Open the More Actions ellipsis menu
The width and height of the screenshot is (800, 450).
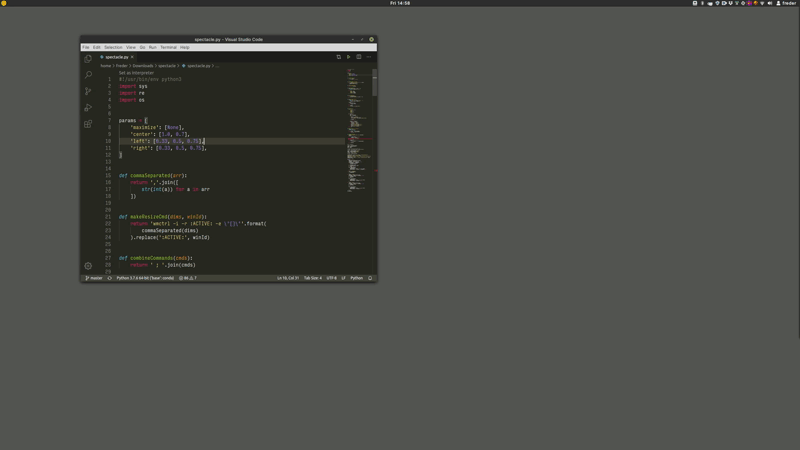tap(369, 57)
